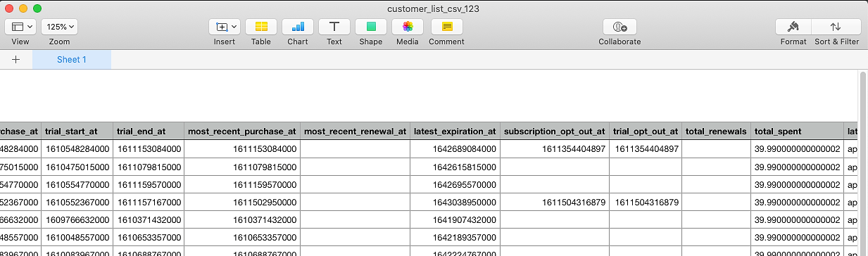Insert a Chart using the toolbar
Viewport: 868px width, 256px height.
pos(298,27)
